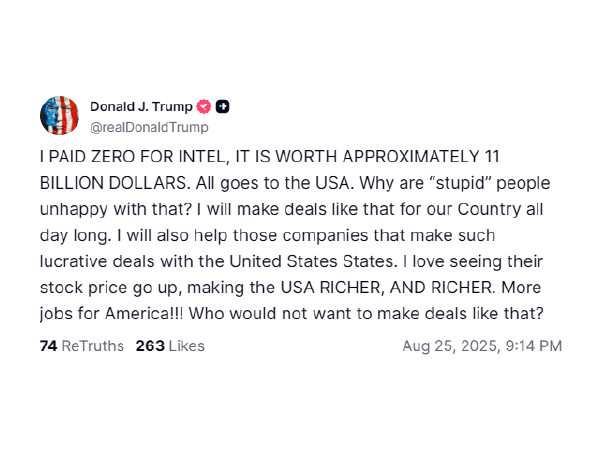This screenshot has width=600, height=450.
Task: View the Likes label list
Action: pyautogui.click(x=187, y=346)
